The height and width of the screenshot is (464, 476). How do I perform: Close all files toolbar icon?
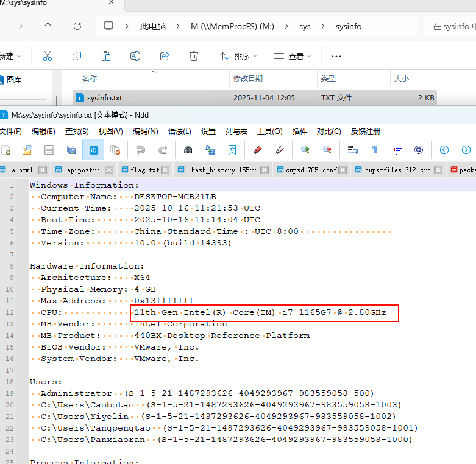(115, 150)
